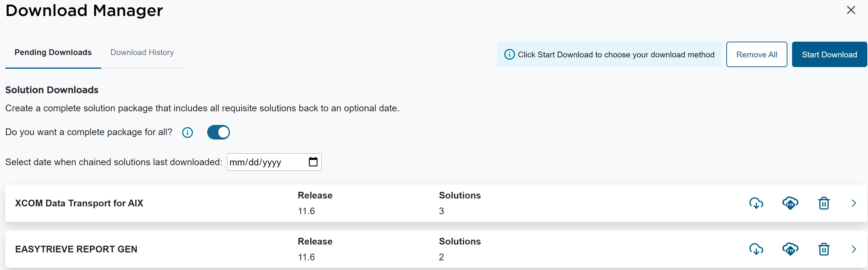Close the Download Manager dialog
Viewport: 868px width, 270px height.
pyautogui.click(x=851, y=10)
